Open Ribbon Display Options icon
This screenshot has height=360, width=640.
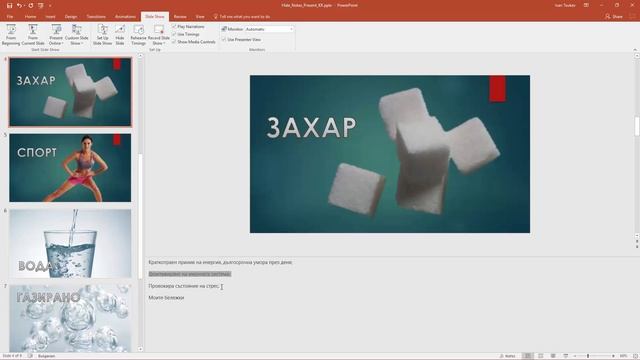point(586,5)
